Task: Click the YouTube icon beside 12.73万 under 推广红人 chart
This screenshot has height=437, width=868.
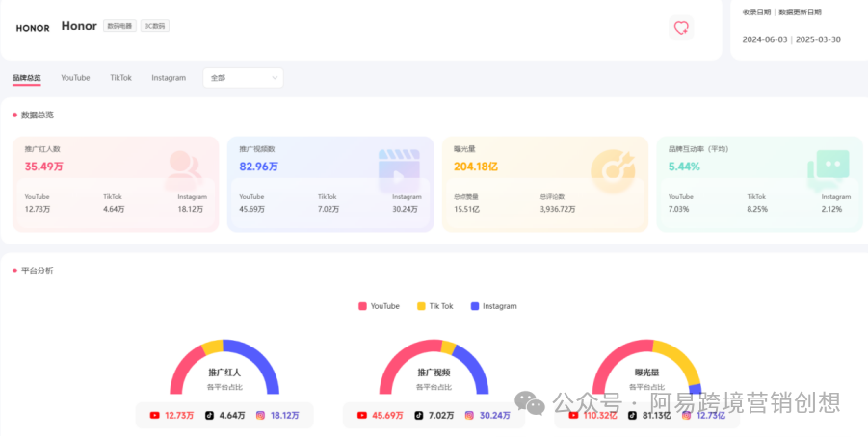Action: (154, 416)
